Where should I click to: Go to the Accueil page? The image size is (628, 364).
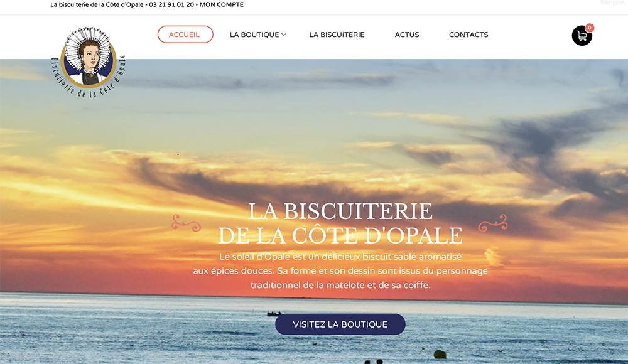[185, 35]
